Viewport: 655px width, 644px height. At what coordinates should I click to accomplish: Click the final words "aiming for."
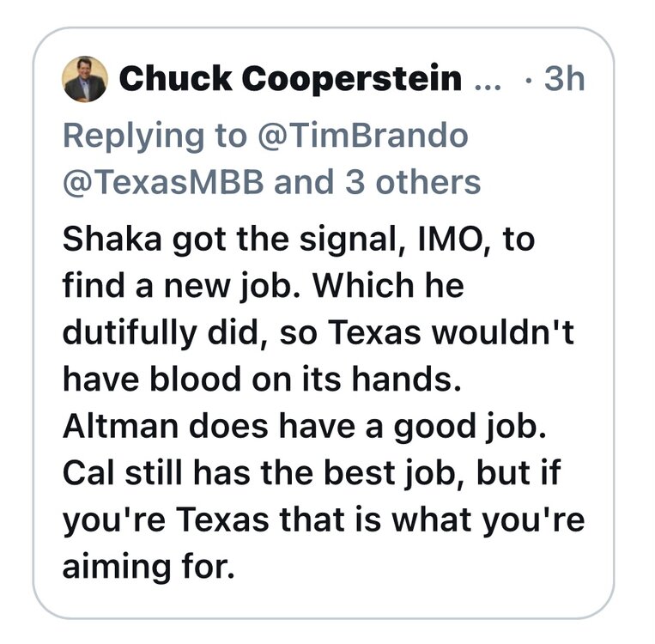[147, 568]
